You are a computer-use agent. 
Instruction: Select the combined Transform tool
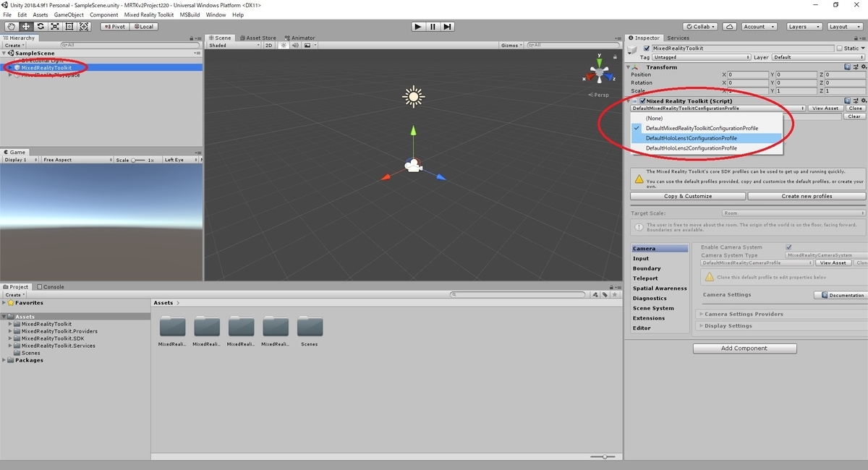click(84, 27)
